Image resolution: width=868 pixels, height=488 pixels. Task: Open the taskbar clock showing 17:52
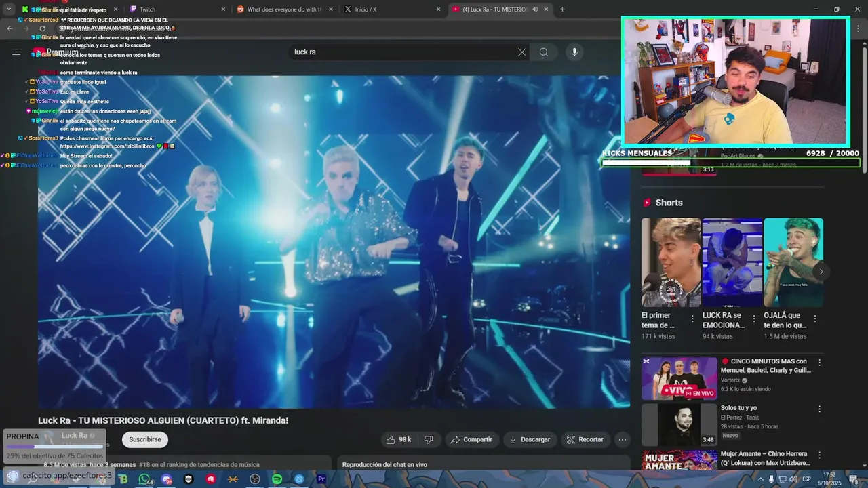[829, 479]
